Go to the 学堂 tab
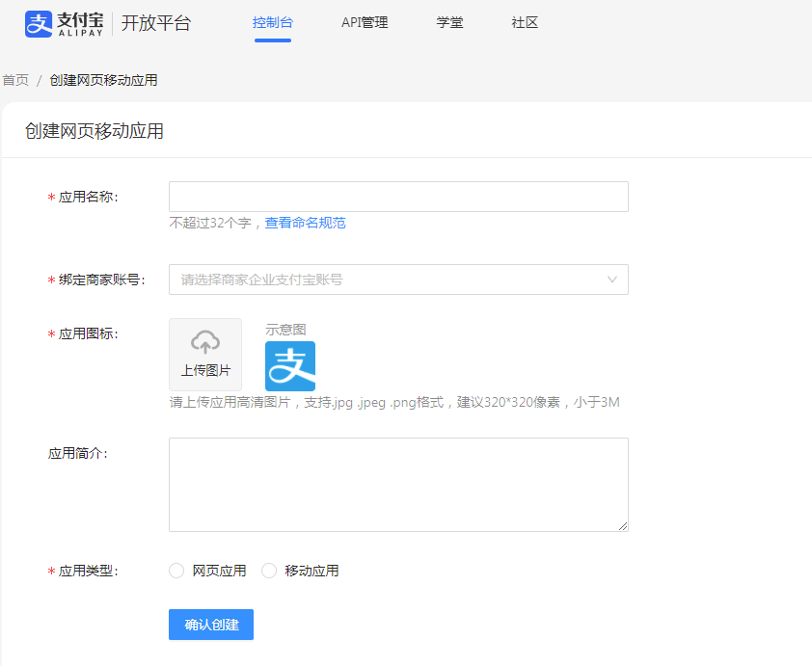812x666 pixels. tap(449, 22)
